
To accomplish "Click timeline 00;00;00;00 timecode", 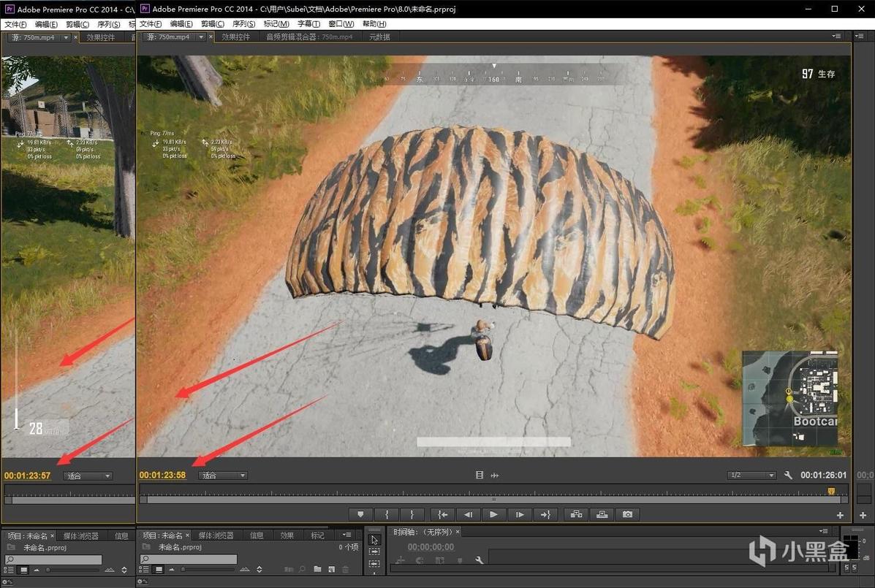I will [431, 547].
